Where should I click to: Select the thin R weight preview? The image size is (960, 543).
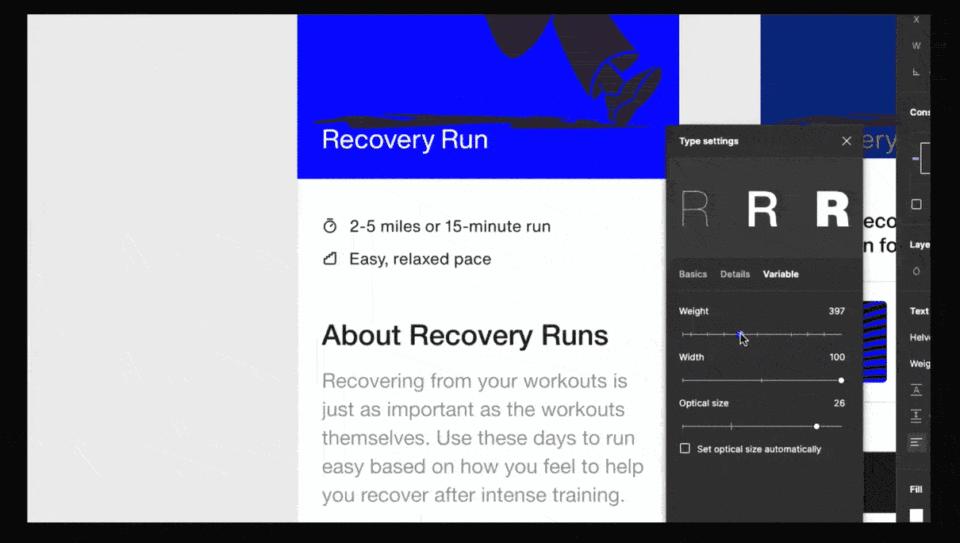click(x=695, y=209)
